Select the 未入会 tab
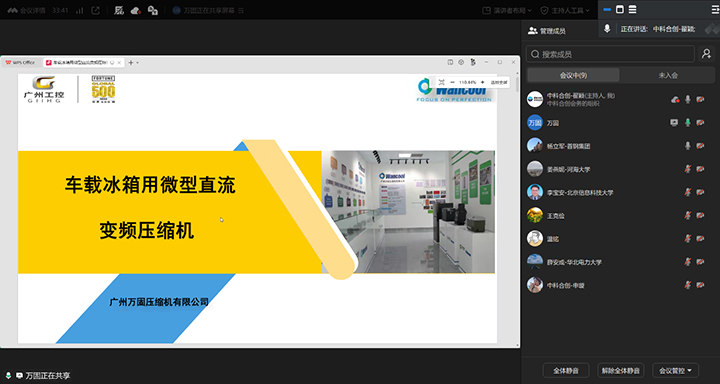The image size is (720, 384). 668,75
